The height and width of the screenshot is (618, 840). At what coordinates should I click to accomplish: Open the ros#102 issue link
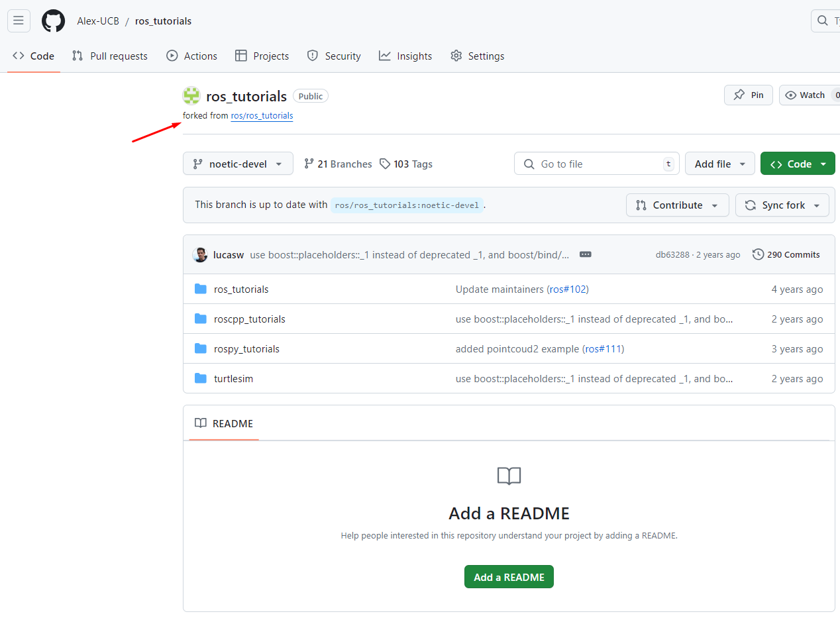click(x=568, y=289)
